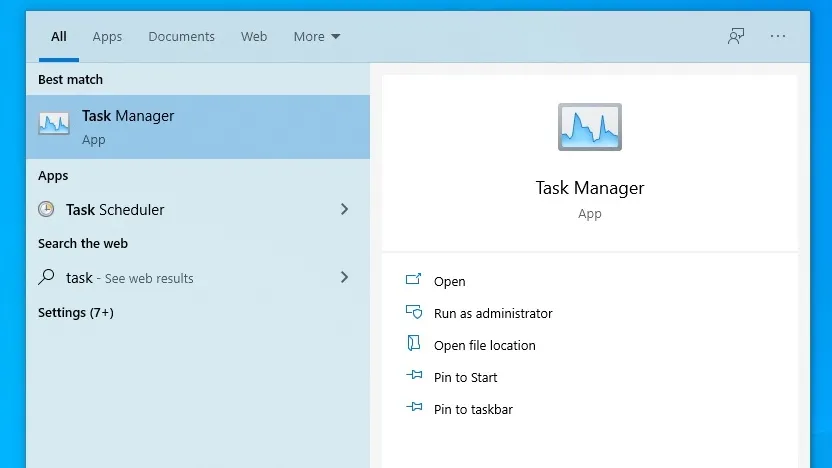Click the Search the web heading

point(83,244)
